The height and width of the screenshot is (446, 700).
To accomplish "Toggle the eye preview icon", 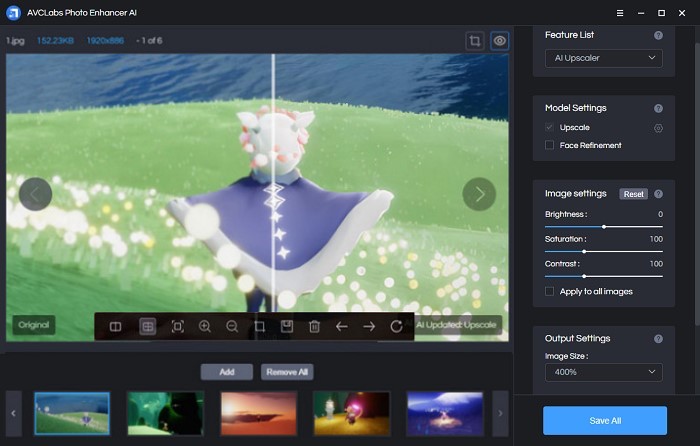I will (x=500, y=41).
